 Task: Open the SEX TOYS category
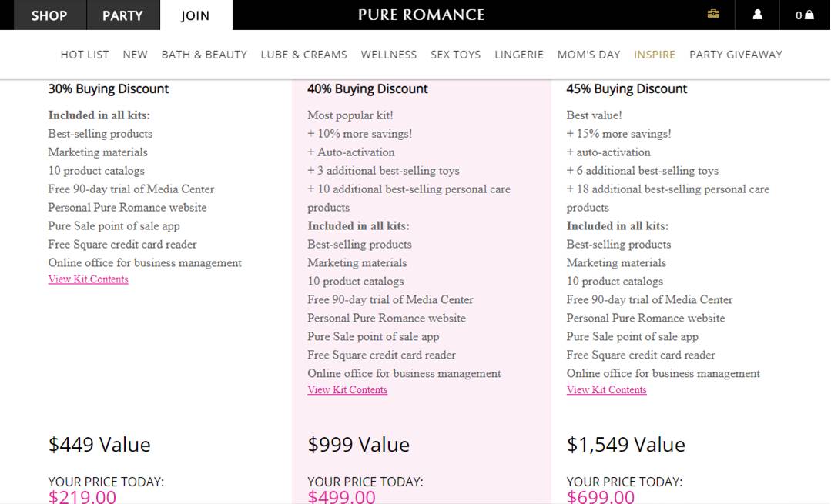[x=455, y=54]
